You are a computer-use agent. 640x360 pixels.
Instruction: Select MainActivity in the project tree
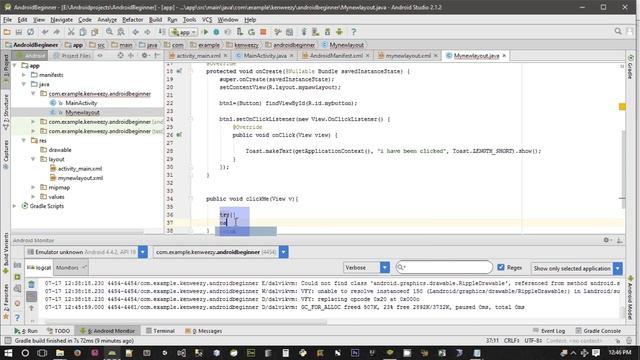pos(81,103)
